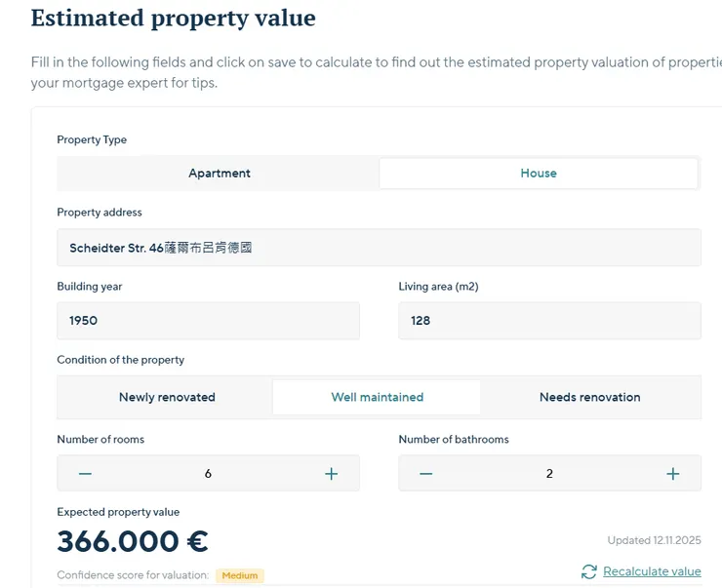
Task: Click the Building year field
Action: 208,321
